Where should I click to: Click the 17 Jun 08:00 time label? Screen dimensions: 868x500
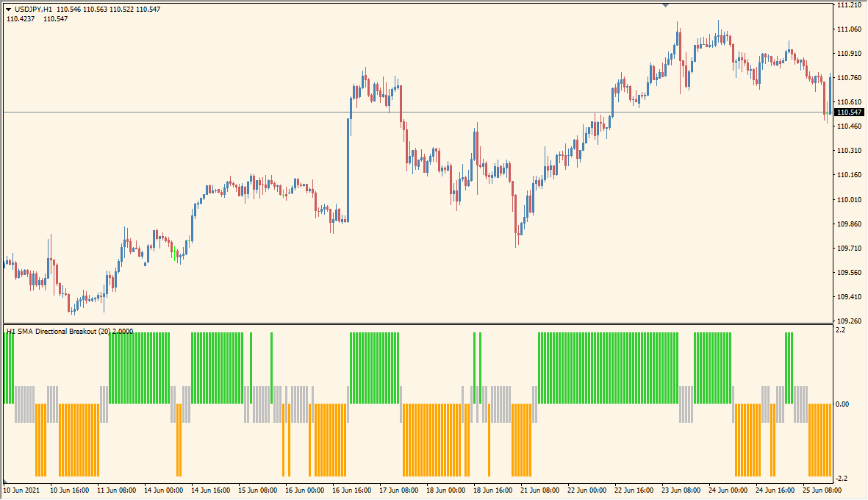click(x=398, y=490)
